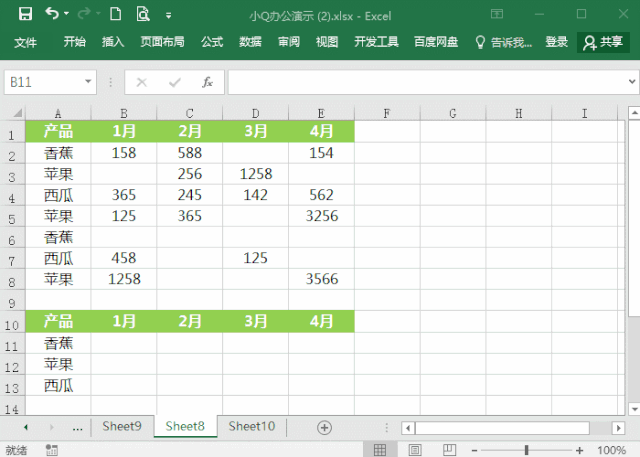Open the 百度网盘 ribbon tab
This screenshot has width=640, height=457.
tap(436, 42)
